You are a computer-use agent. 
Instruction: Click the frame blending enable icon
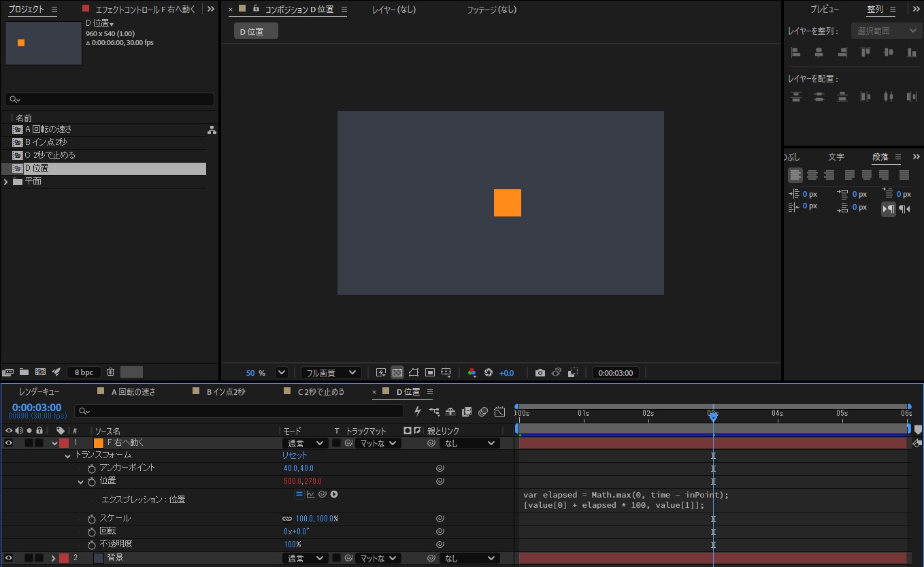(x=467, y=411)
